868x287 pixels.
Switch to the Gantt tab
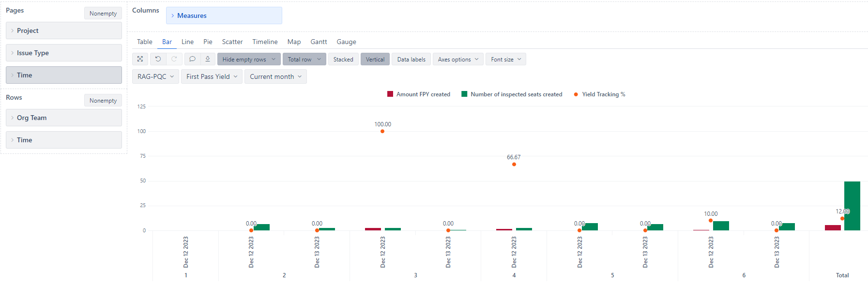(x=319, y=42)
